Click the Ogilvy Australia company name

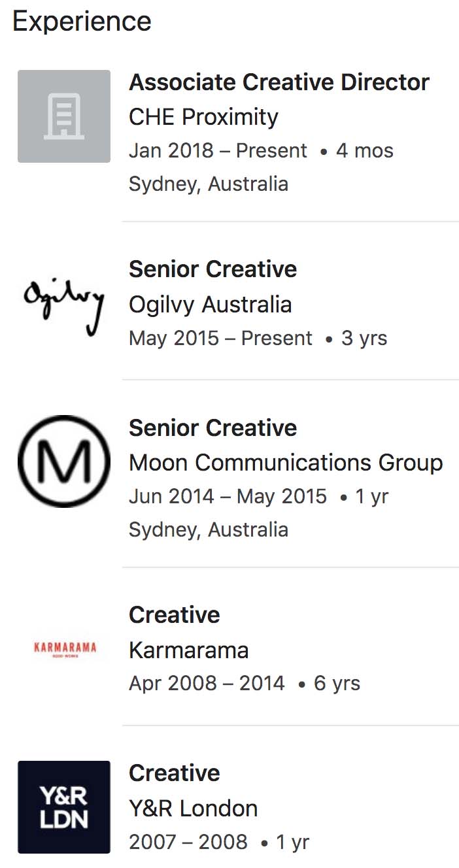click(211, 305)
